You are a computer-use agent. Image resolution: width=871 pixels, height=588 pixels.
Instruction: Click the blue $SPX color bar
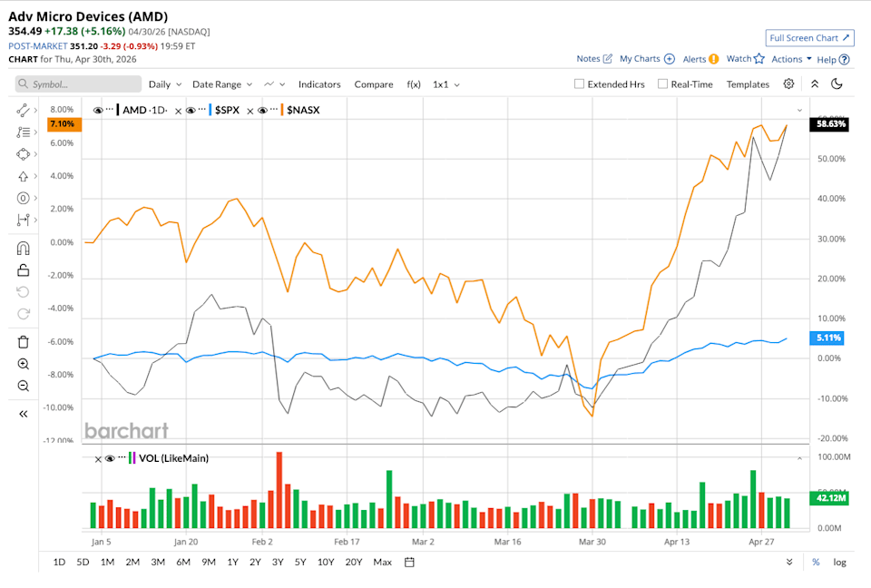210,110
